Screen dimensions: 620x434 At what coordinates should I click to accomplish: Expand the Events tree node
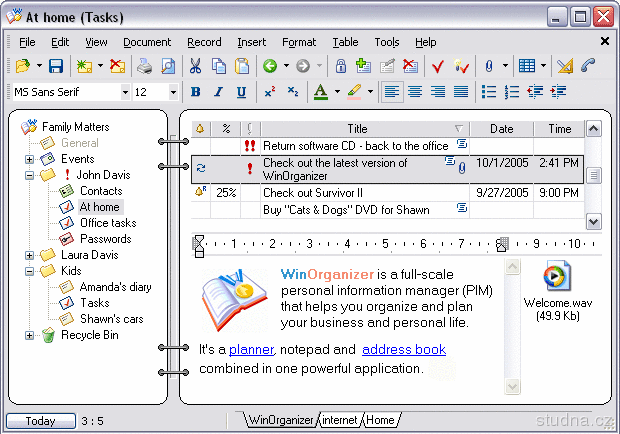pyautogui.click(x=30, y=159)
